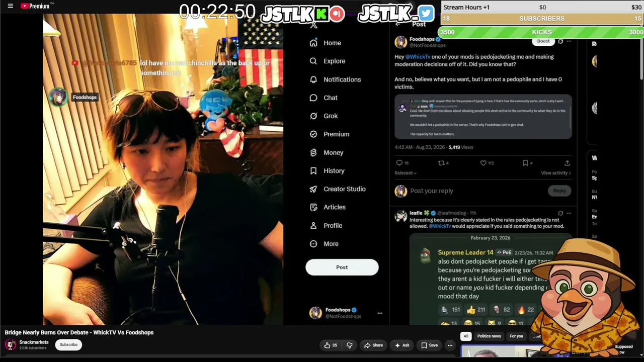Open Grok actions icon beside Boost
The height and width of the screenshot is (362, 644).
[x=560, y=41]
